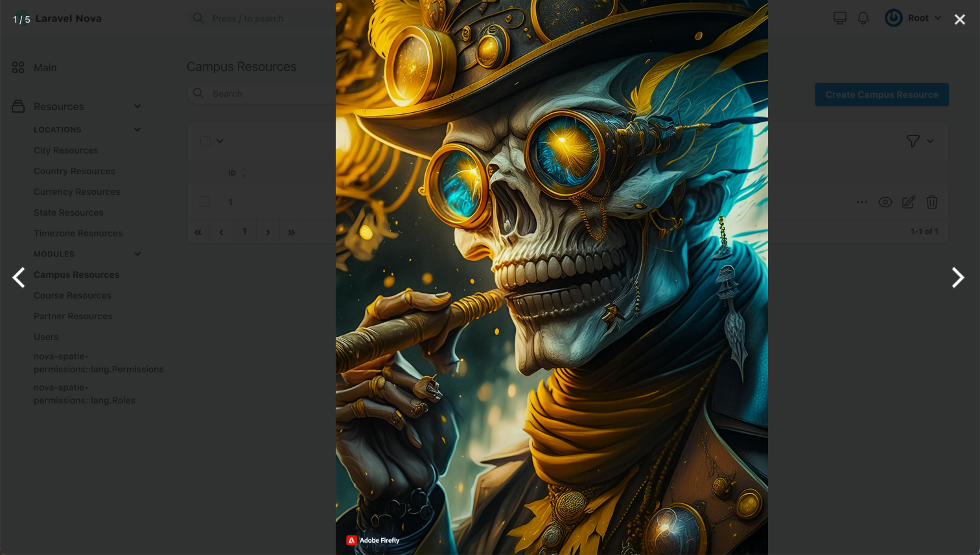Open the Main dashboard menu item
Screen dimensions: 980x555
tap(45, 67)
